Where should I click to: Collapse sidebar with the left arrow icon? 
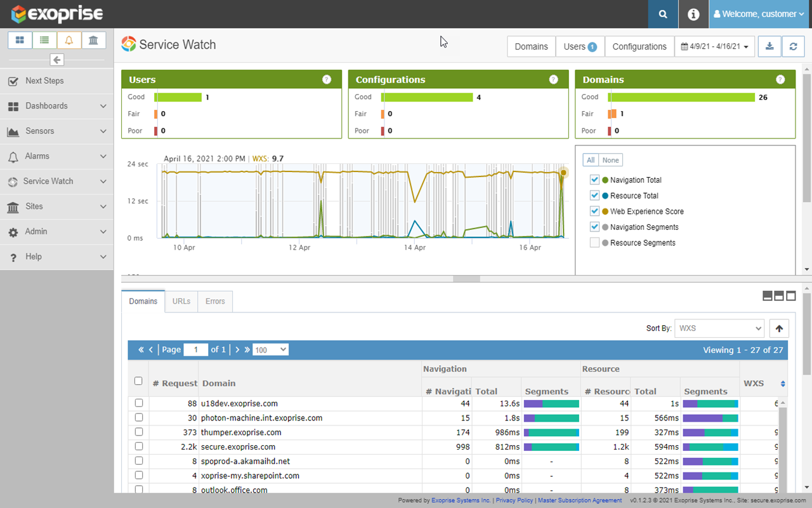coord(57,60)
